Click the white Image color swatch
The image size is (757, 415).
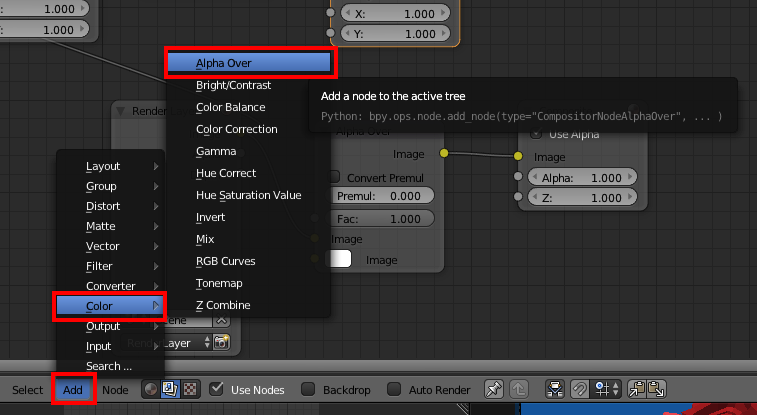click(x=340, y=259)
